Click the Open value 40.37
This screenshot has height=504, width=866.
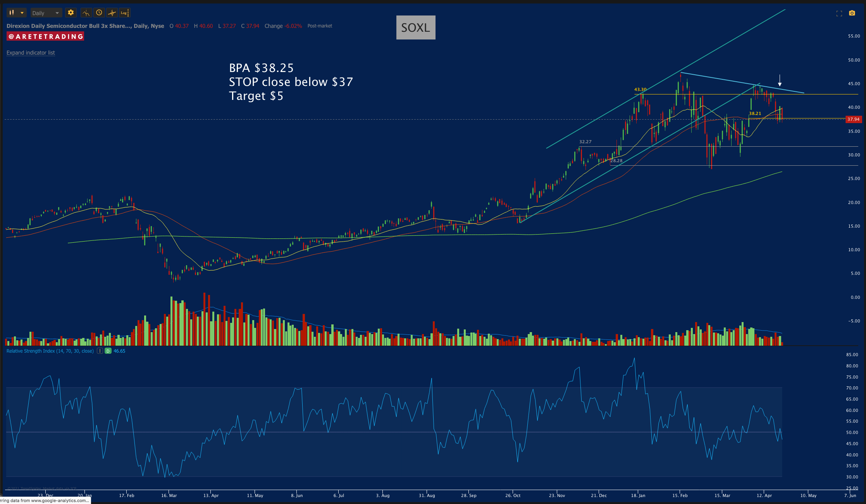pyautogui.click(x=182, y=26)
